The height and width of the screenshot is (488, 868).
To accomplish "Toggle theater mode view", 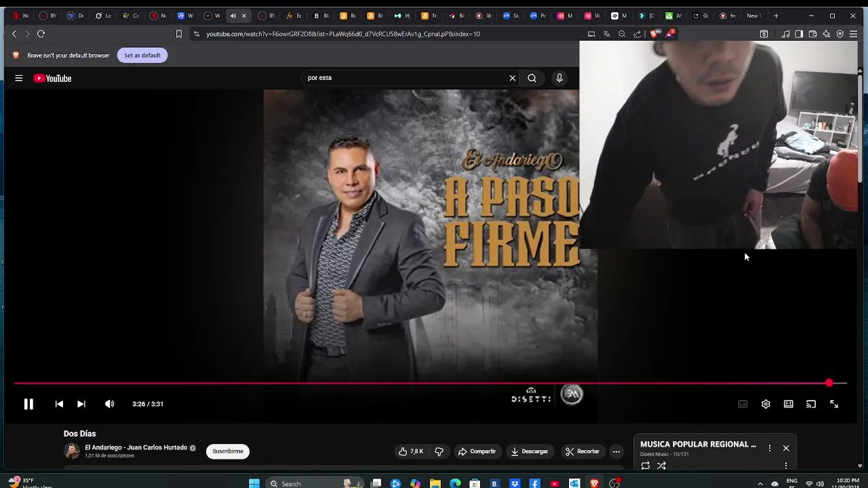I will point(789,404).
